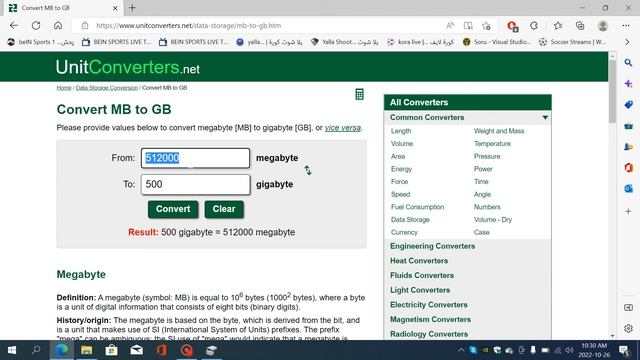Open Data Storage Conversion breadcrumb link
Screen dimensions: 640x360
coord(107,88)
